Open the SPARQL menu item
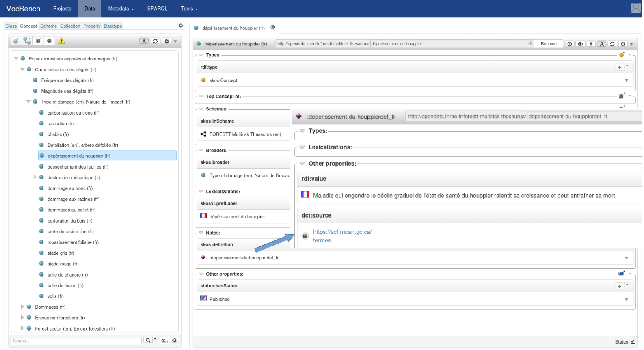This screenshot has width=644, height=350. point(157,9)
